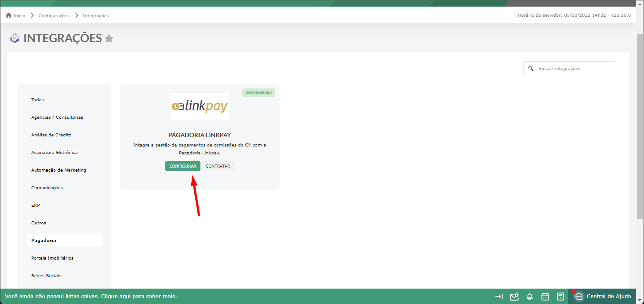Click the PAGADORIA LINKPAY card title

[200, 135]
